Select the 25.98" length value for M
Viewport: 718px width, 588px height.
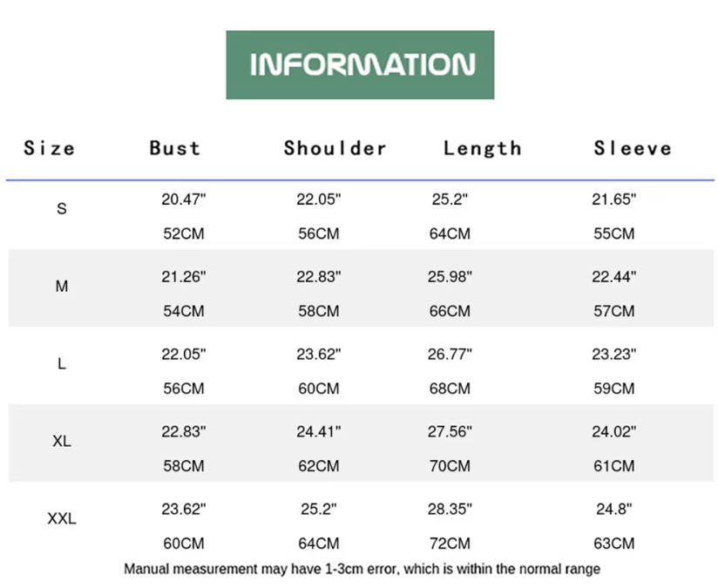tap(450, 276)
